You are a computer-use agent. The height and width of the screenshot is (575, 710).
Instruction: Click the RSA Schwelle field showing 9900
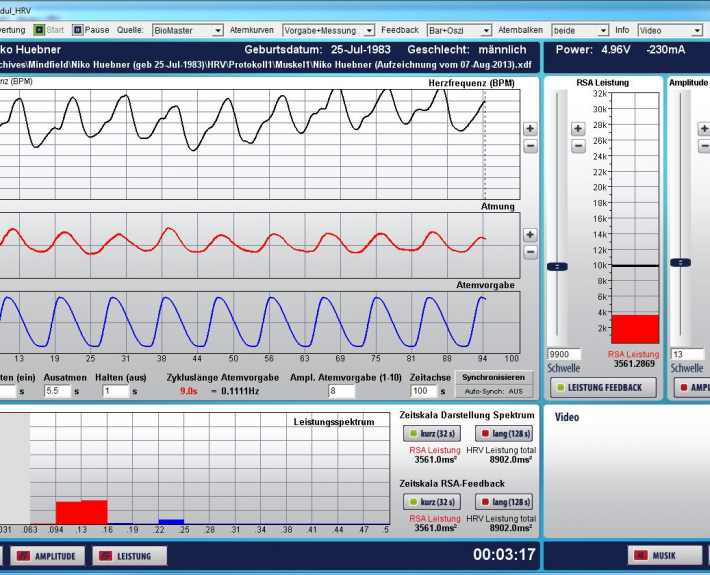[564, 354]
